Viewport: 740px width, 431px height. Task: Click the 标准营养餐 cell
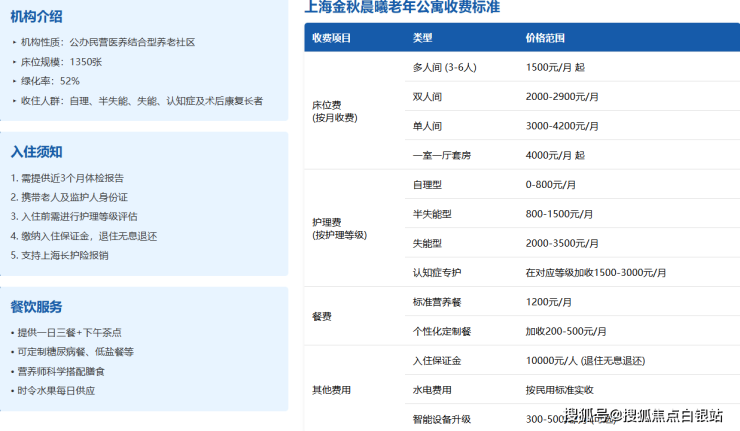(x=437, y=302)
